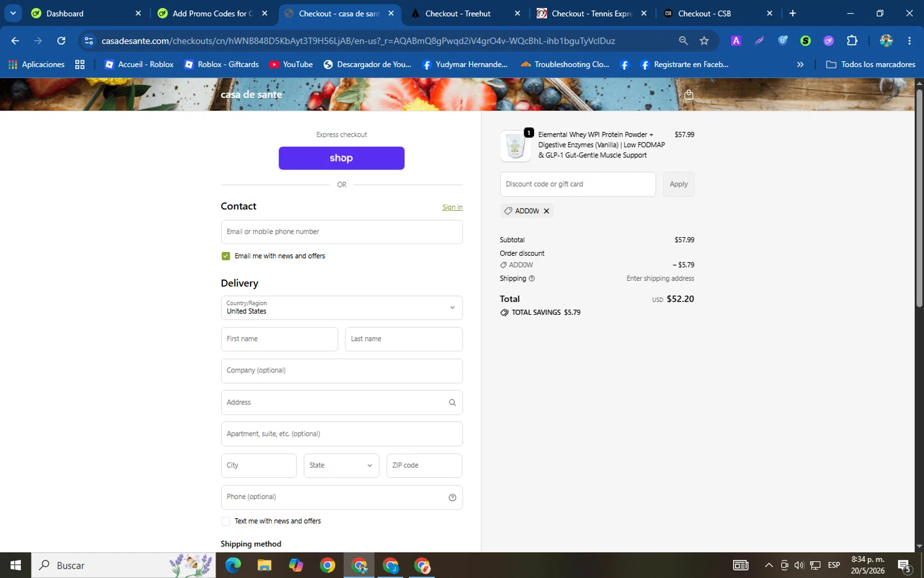View site information icon in address bar

(89, 41)
